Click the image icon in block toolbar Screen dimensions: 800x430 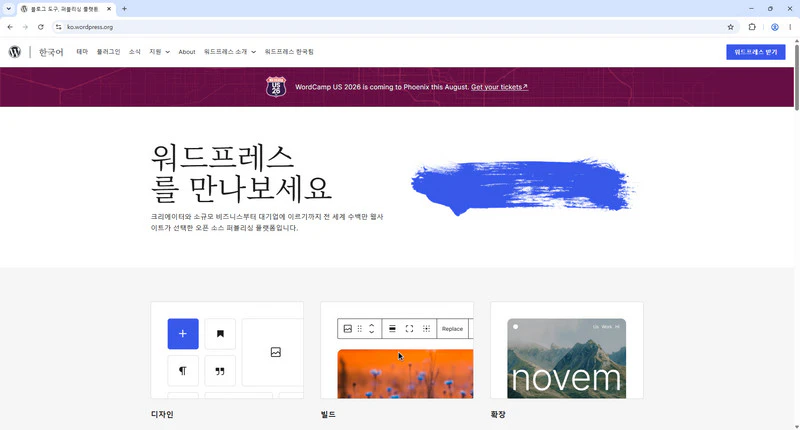[x=347, y=328]
